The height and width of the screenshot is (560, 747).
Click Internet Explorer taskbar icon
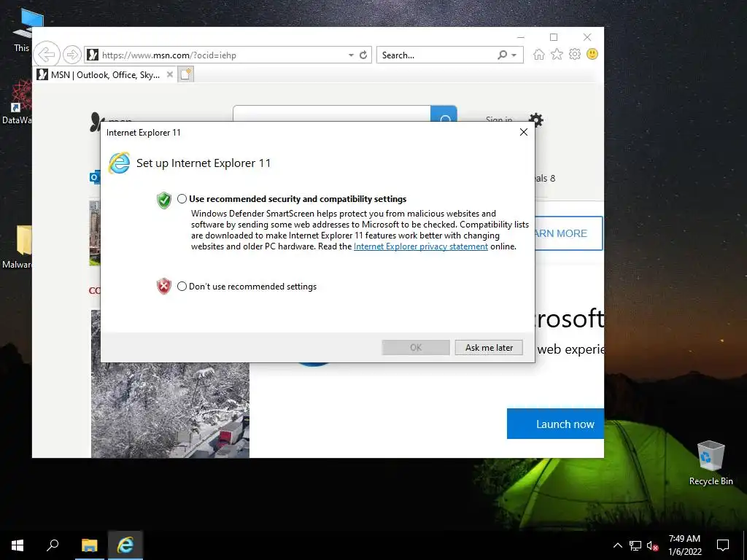[125, 545]
